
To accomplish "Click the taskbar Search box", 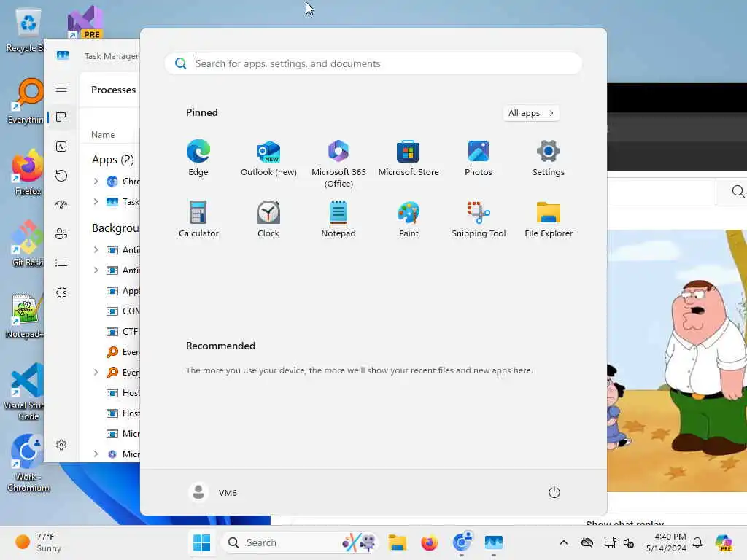I will click(300, 542).
